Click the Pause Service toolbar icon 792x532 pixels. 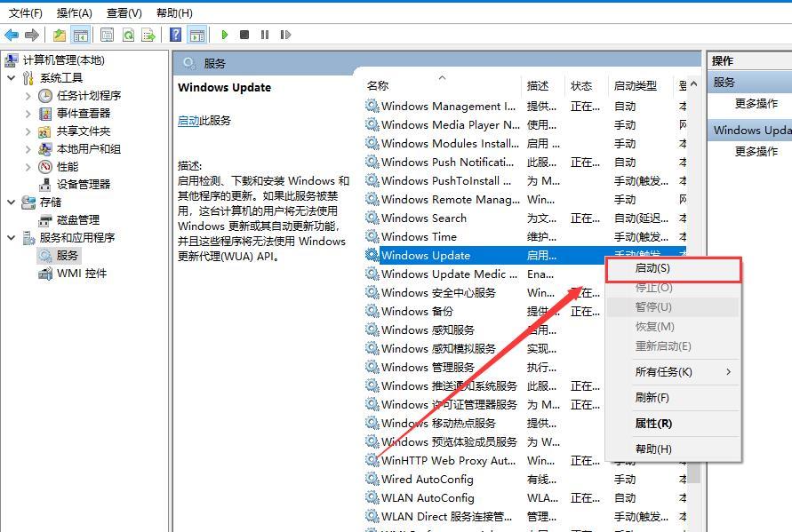pyautogui.click(x=263, y=34)
